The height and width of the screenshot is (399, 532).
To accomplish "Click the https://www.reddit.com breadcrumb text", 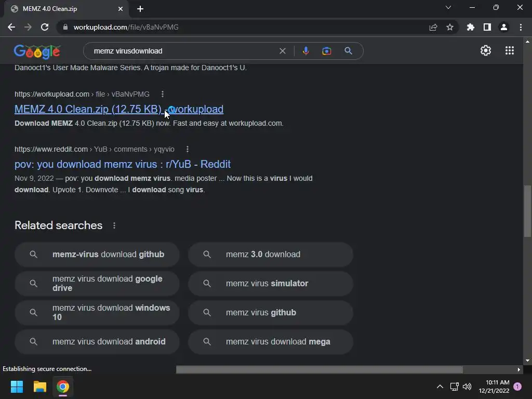I will coord(51,149).
